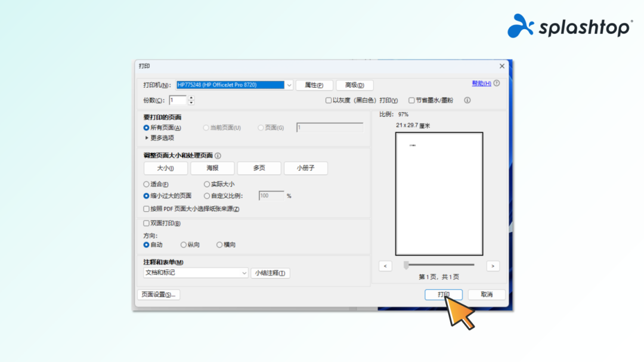Click next page arrow under print preview
Screen dimensions: 644x362
(x=493, y=265)
